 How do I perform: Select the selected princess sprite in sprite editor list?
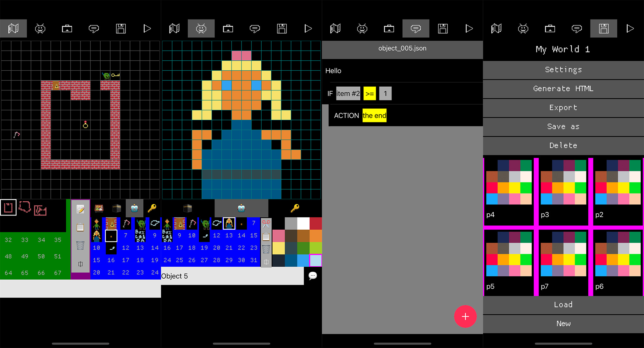(x=229, y=224)
